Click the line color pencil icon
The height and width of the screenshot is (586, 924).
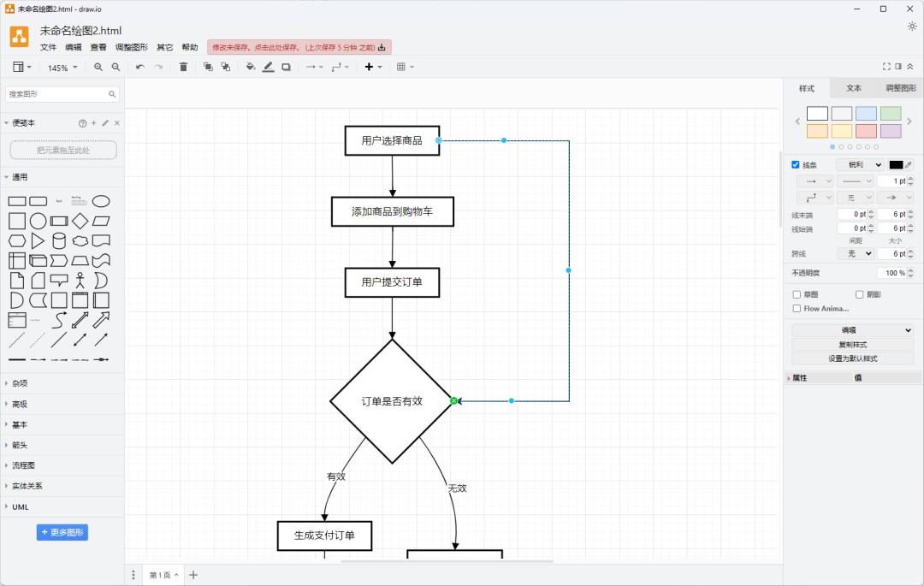click(268, 67)
